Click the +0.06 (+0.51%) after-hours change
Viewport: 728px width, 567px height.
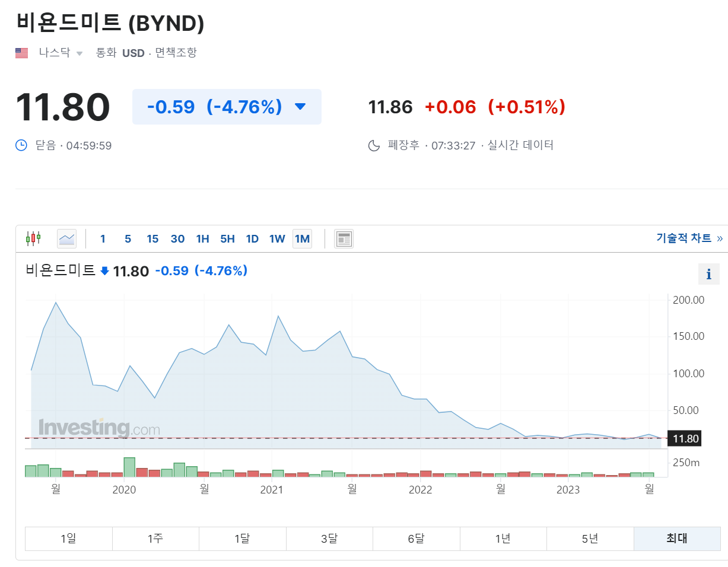[495, 107]
